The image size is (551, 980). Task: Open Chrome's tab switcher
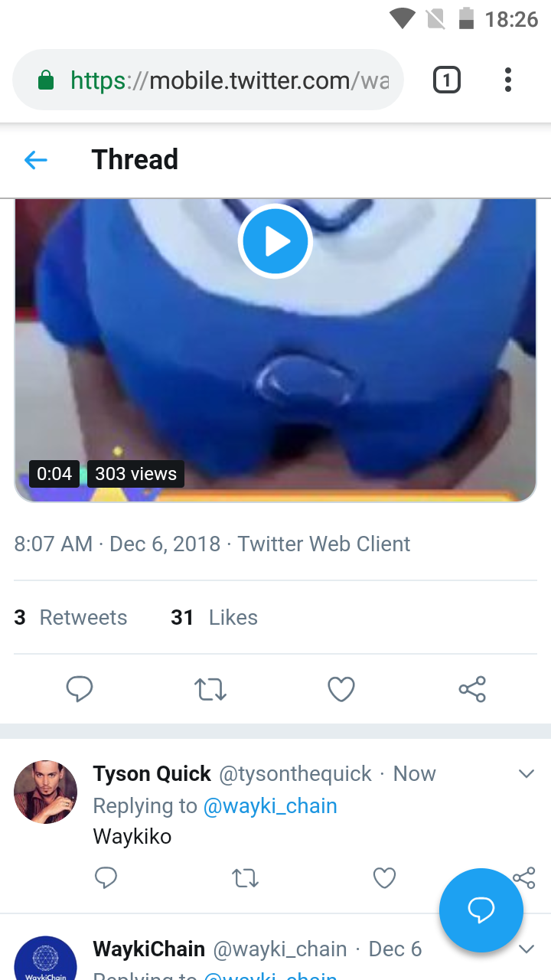(446, 79)
